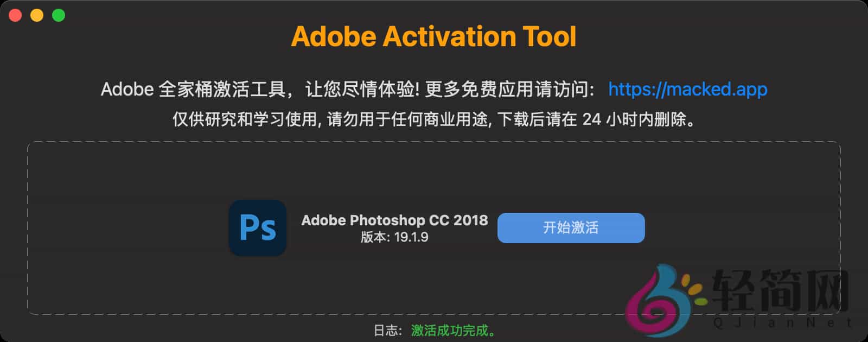Click inside the dashed app list area
This screenshot has height=342, width=868.
[x=434, y=168]
